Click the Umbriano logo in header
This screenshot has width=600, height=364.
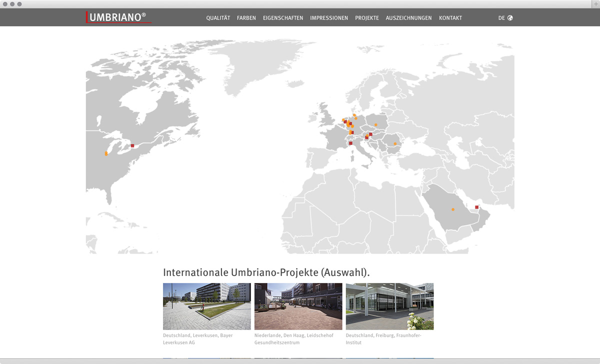pyautogui.click(x=118, y=17)
